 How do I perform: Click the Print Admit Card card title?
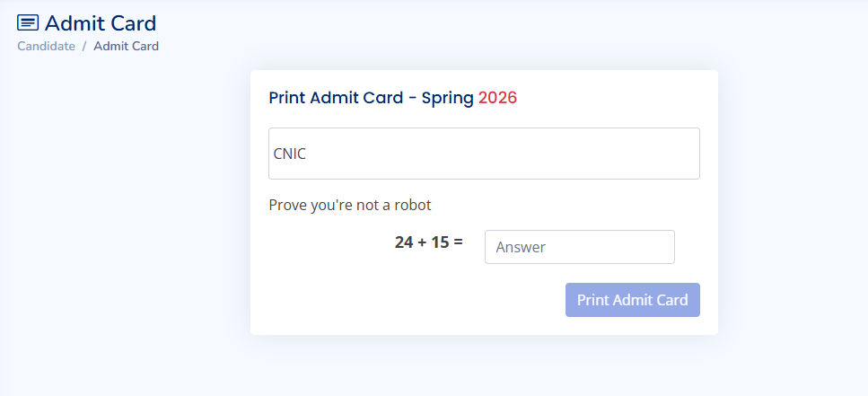pos(392,98)
